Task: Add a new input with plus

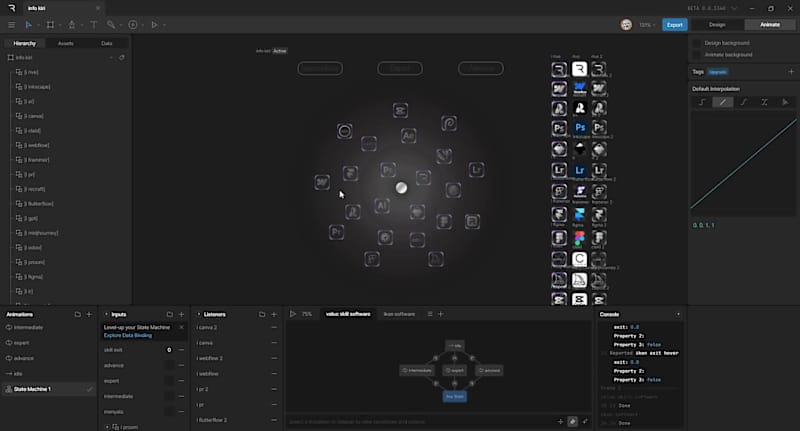Action: 181,314
